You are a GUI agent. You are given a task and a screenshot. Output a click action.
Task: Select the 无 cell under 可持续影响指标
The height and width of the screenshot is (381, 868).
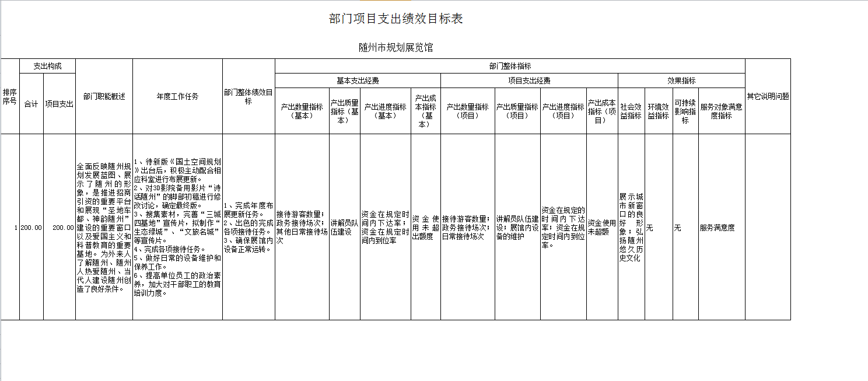click(685, 227)
